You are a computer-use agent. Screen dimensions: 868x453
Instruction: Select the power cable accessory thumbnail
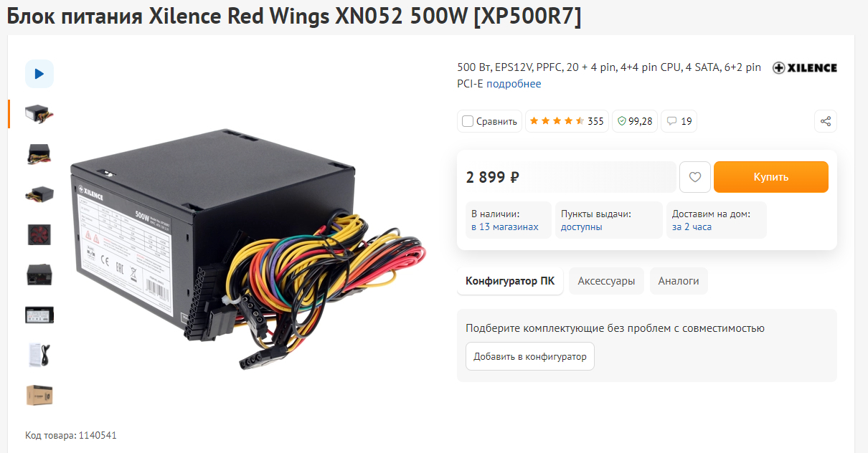click(39, 355)
